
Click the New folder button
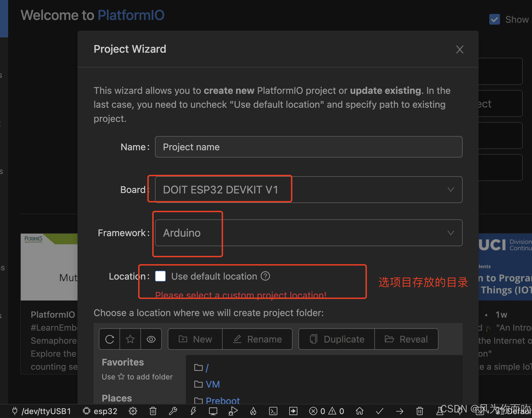(195, 339)
